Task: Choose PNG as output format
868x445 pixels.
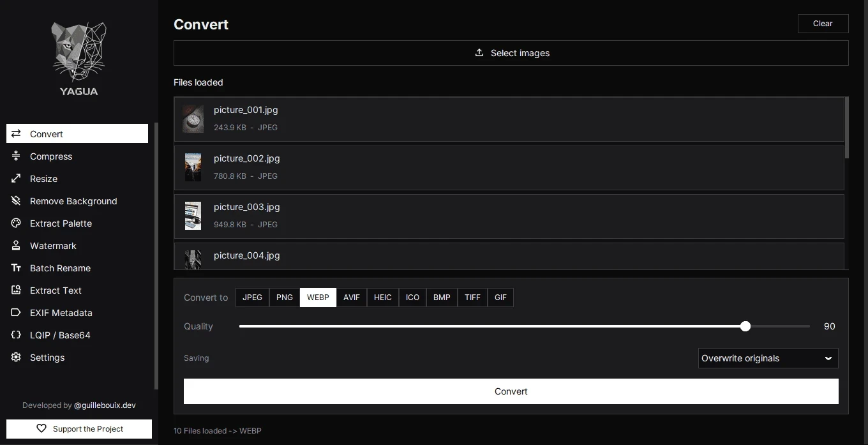Action: click(x=285, y=298)
